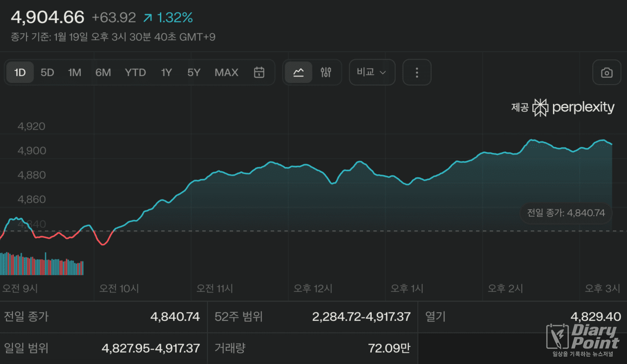Click the 52주 범위 value 2,284.72-4,917.37
Screen dimensions: 627x364
point(362,317)
